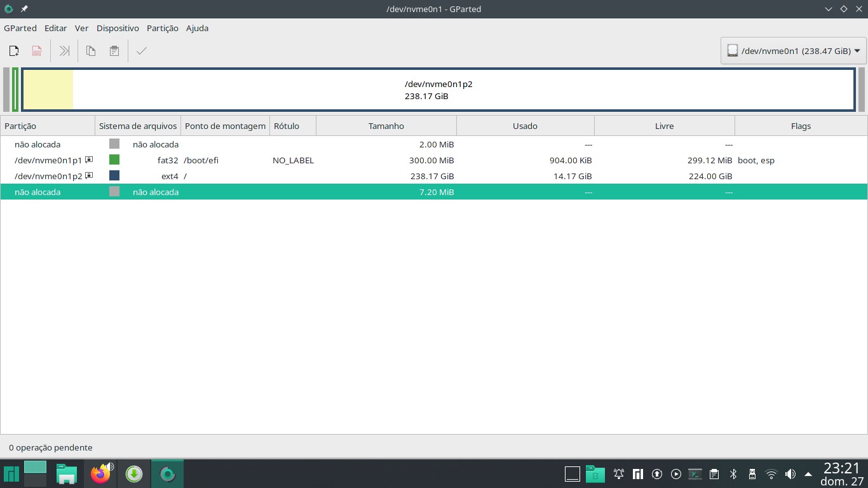Click the /boot/efi mount point cell
The width and height of the screenshot is (868, 488).
coord(201,160)
